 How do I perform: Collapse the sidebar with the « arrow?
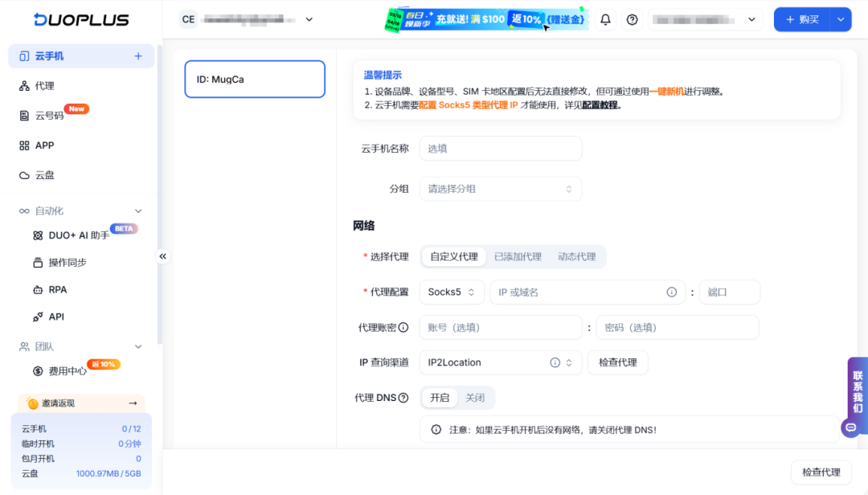tap(163, 256)
